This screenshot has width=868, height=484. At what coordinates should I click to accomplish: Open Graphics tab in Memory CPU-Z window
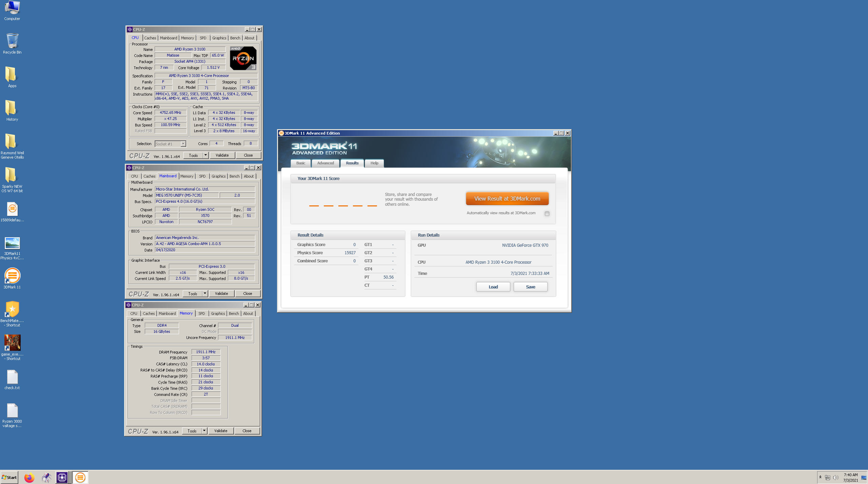(218, 314)
